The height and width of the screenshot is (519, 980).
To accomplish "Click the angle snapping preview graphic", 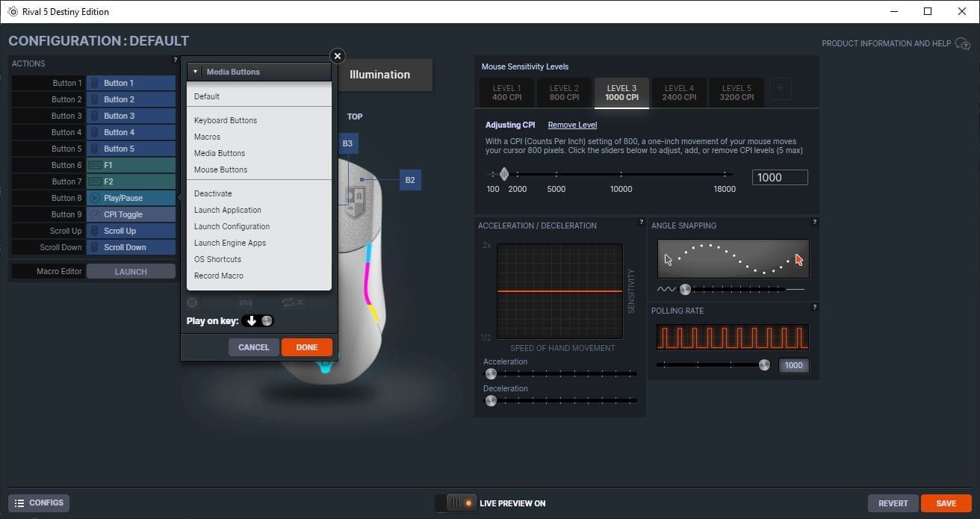I will tap(734, 258).
